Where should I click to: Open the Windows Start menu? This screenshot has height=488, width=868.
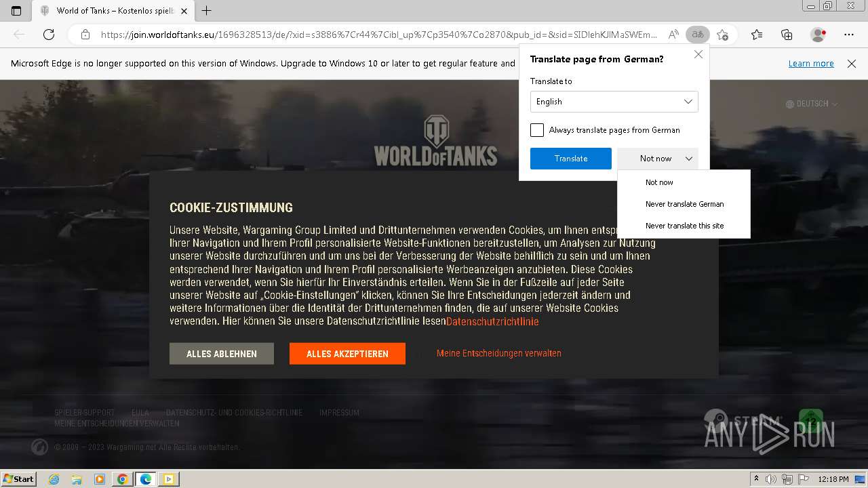click(19, 479)
